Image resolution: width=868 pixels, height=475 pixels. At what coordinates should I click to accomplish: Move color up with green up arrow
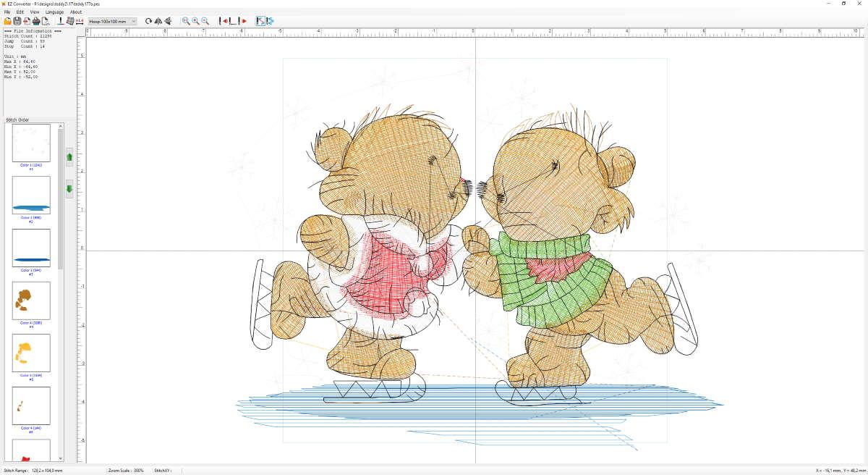pos(69,157)
